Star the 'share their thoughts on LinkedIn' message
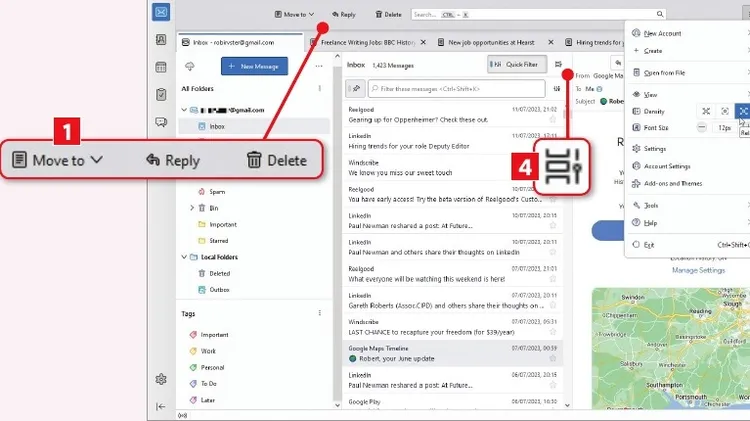The image size is (750, 421). tap(552, 252)
